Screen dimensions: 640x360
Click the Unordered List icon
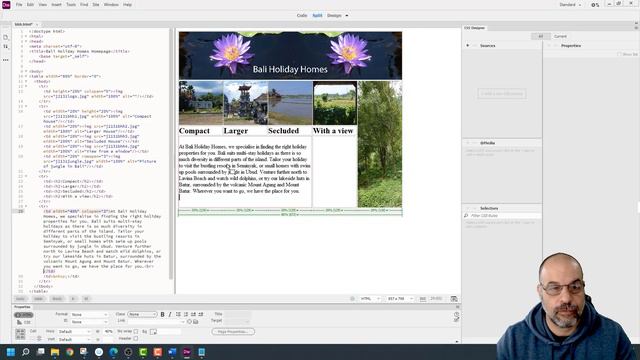pyautogui.click(x=178, y=314)
